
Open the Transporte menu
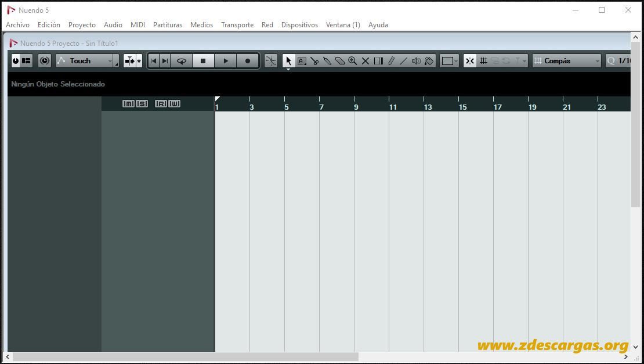pyautogui.click(x=237, y=24)
